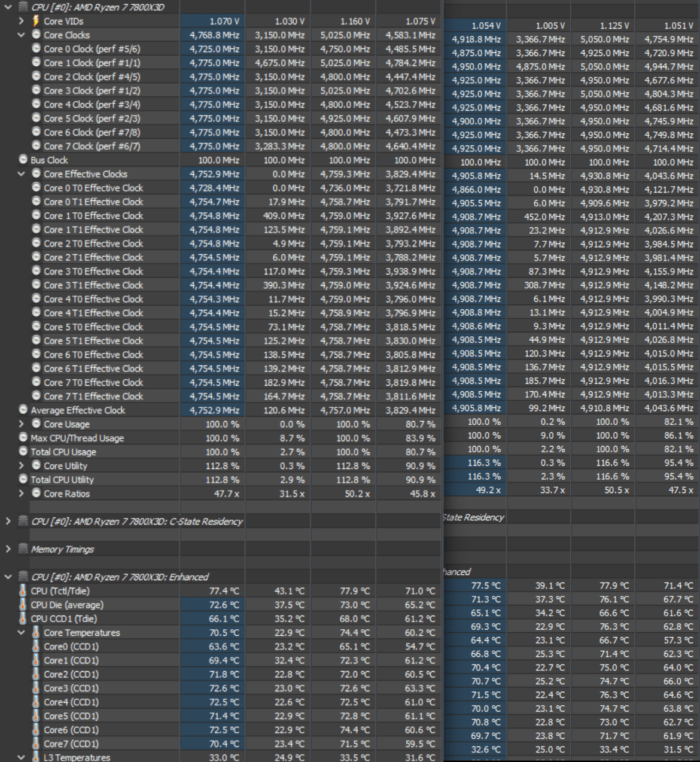Click the icon beside Total CPU Utility

pos(23,479)
